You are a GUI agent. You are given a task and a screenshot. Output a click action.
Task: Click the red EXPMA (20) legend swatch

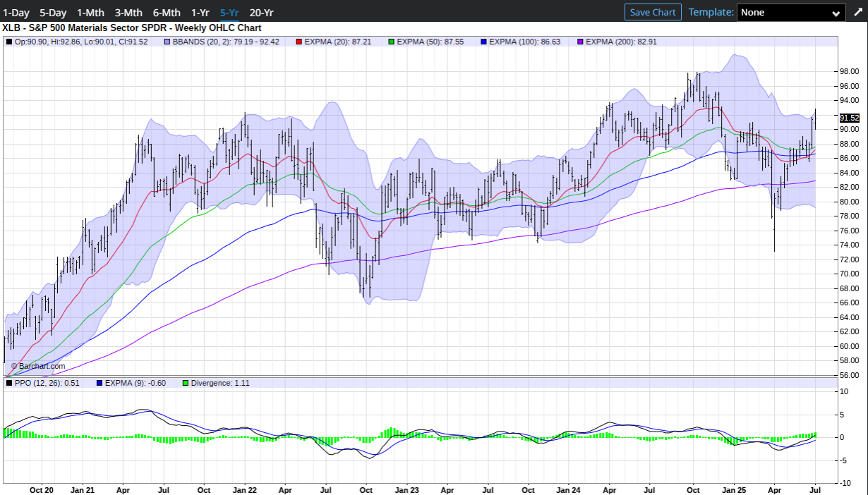[x=300, y=42]
